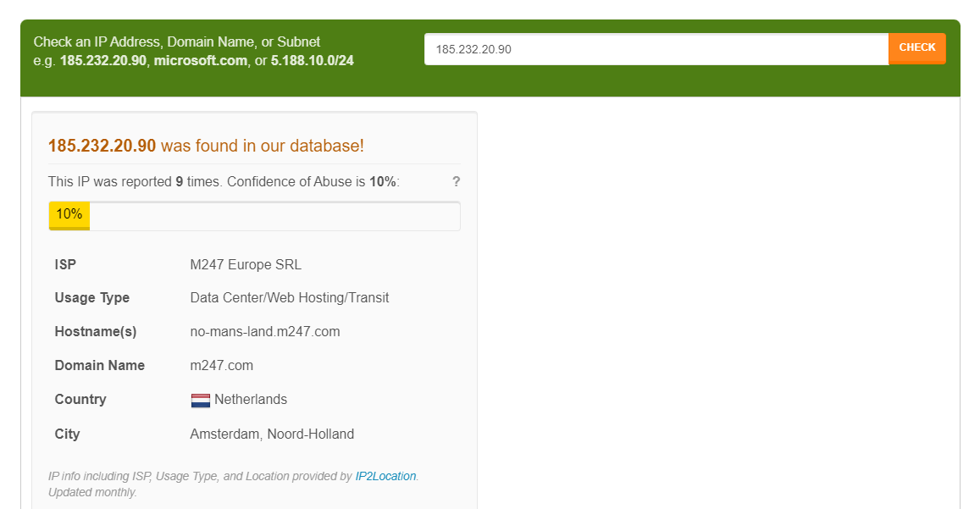Click the 'Domain Name' row label

(100, 365)
